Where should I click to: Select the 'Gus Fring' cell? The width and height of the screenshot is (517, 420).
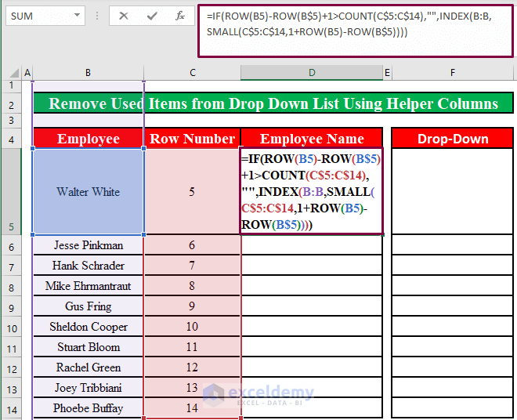pyautogui.click(x=88, y=306)
